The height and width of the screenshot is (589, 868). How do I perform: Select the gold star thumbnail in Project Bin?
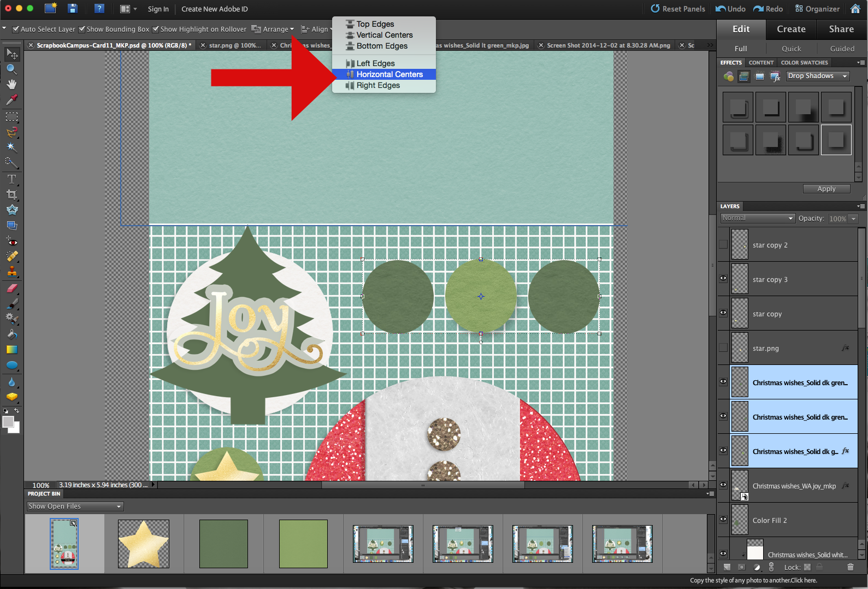(x=144, y=544)
